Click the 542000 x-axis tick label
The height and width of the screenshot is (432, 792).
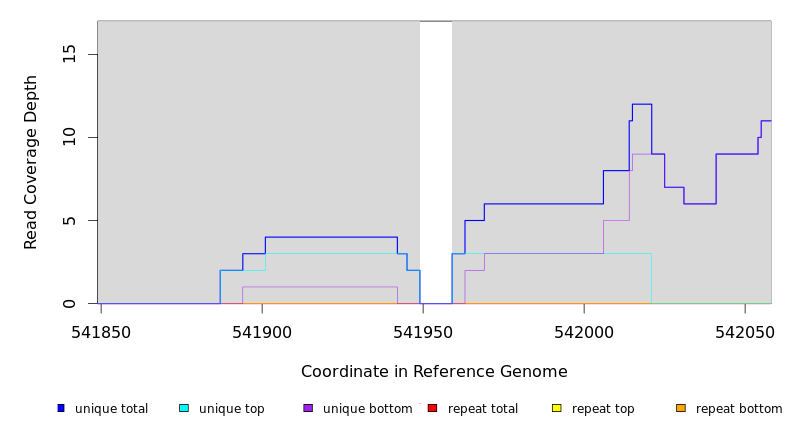pyautogui.click(x=584, y=332)
